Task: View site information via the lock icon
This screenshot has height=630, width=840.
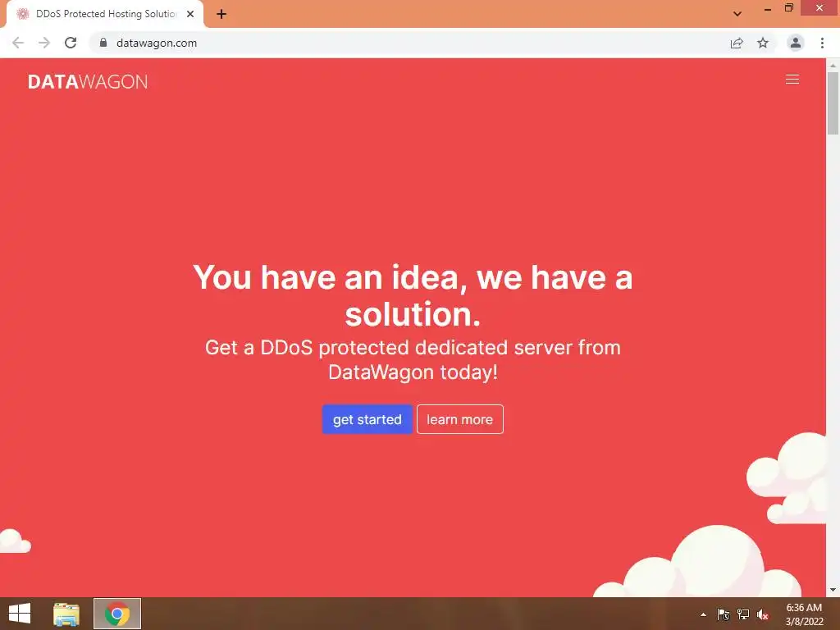Action: 103,43
